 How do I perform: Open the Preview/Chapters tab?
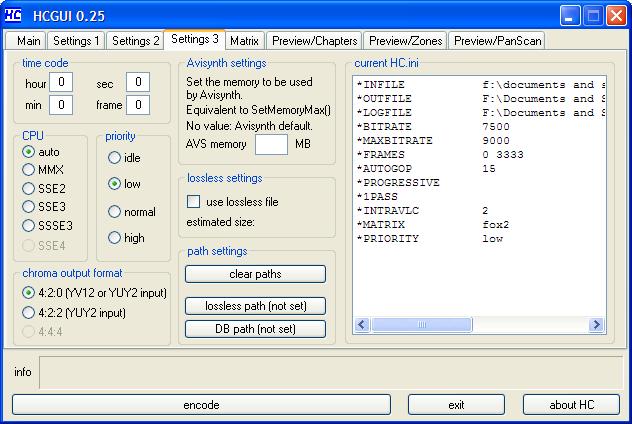pos(314,41)
